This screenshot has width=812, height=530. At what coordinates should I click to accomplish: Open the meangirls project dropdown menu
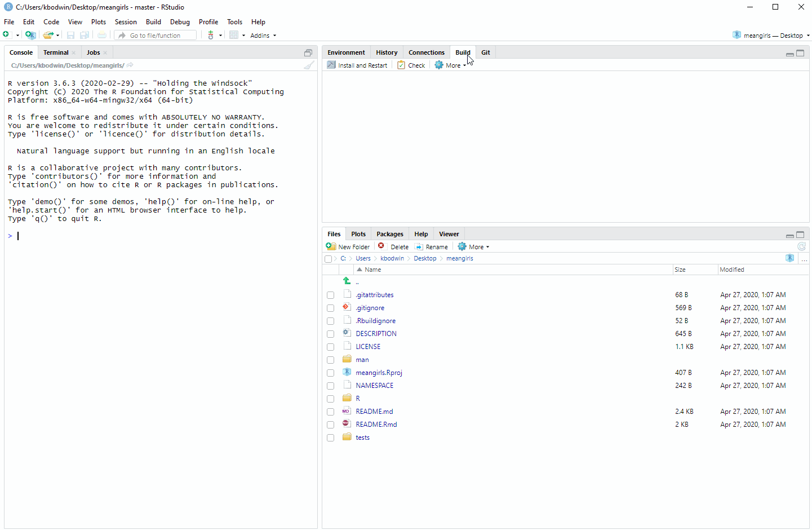(772, 36)
